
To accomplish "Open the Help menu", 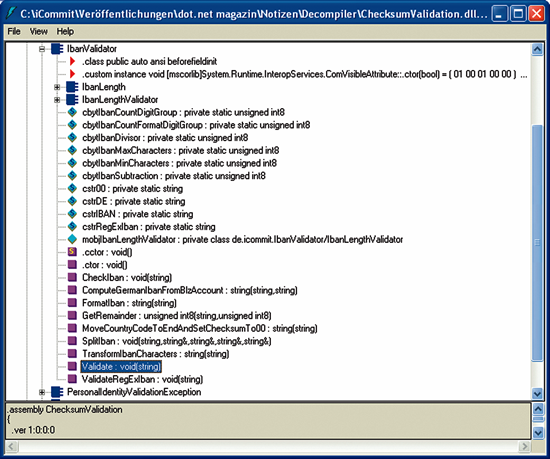I will coord(65,32).
